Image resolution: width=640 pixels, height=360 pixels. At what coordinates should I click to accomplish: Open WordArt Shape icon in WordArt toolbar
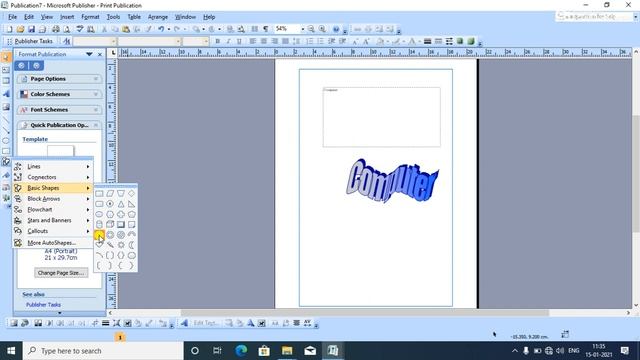(x=251, y=323)
